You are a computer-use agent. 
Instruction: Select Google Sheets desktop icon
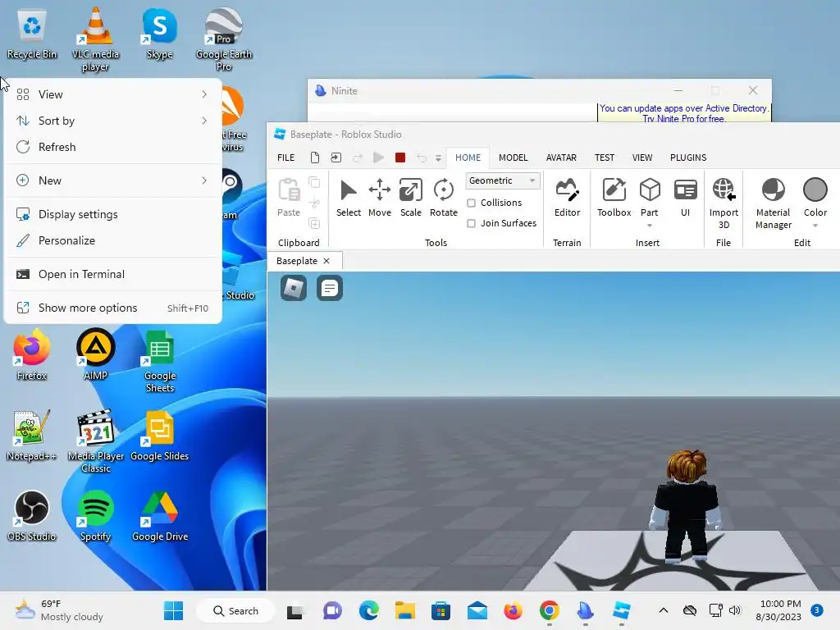point(160,362)
